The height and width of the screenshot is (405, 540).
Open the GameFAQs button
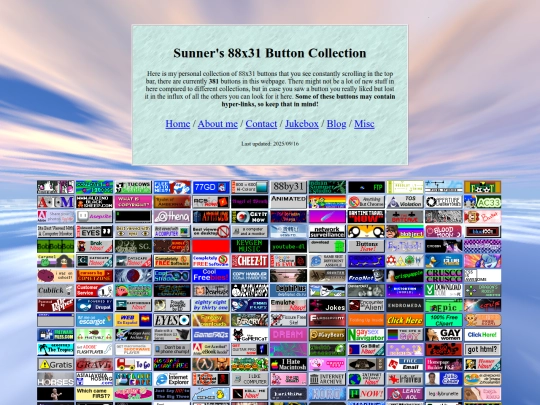[x=211, y=335]
